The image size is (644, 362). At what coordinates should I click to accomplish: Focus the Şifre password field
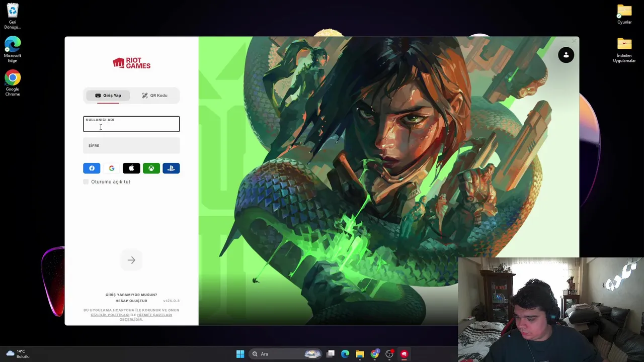click(131, 146)
